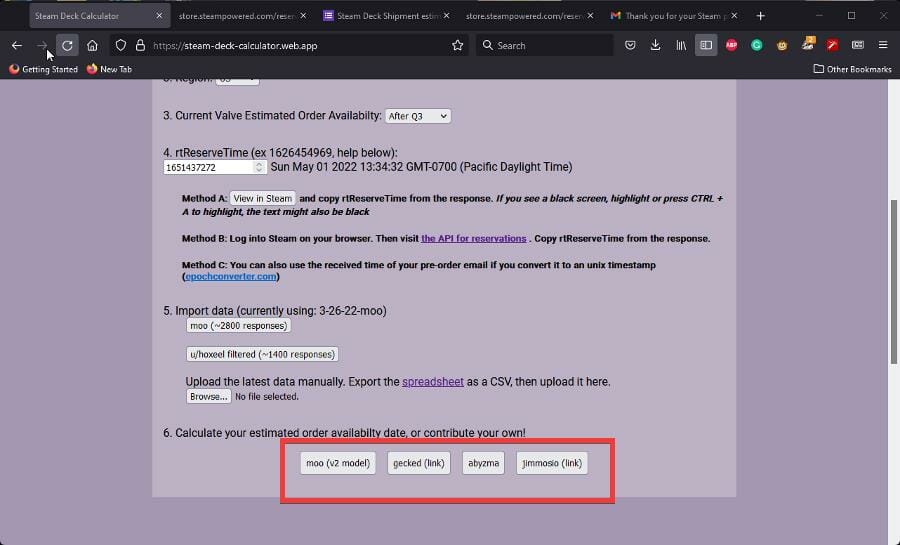Click the gecked (link) button
The image size is (900, 545).
419,463
